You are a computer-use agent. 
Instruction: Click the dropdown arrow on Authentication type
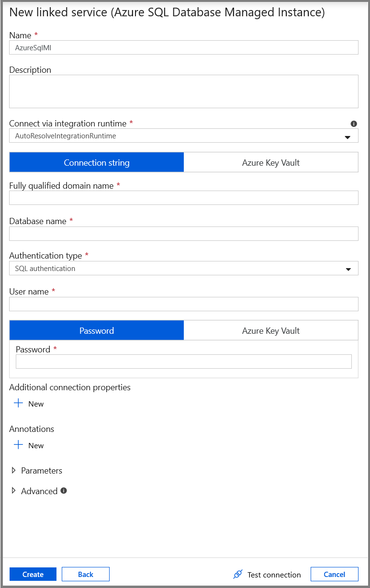[348, 268]
